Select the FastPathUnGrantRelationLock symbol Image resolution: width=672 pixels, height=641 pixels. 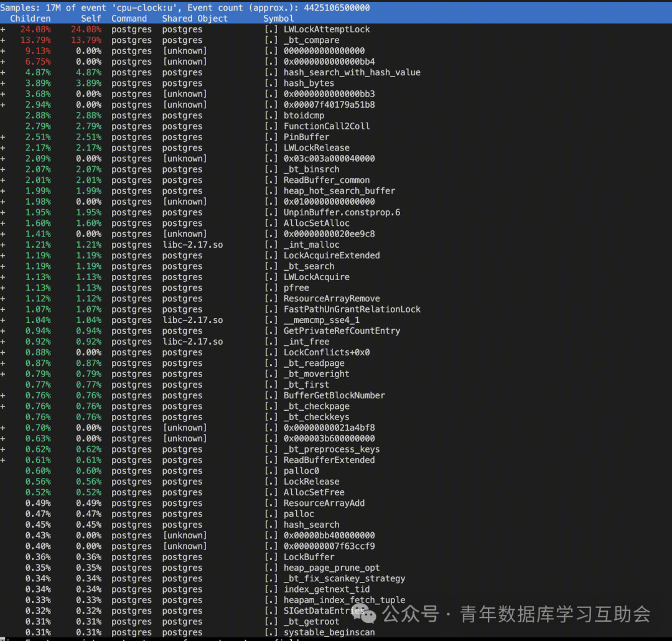352,309
